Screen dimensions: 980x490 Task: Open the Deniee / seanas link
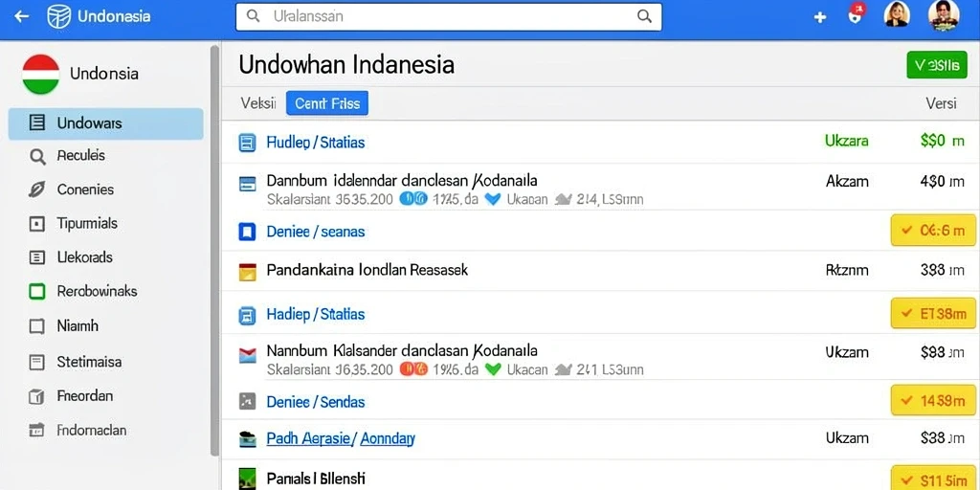click(x=316, y=232)
